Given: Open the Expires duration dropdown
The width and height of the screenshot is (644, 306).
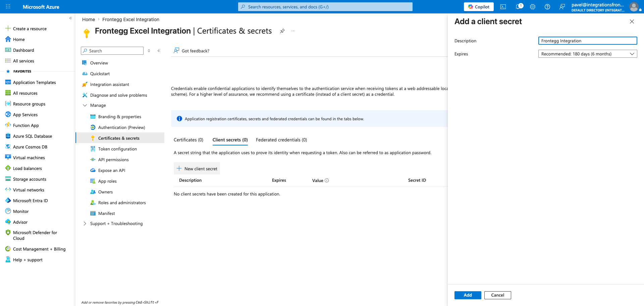Looking at the screenshot, I should tap(588, 54).
